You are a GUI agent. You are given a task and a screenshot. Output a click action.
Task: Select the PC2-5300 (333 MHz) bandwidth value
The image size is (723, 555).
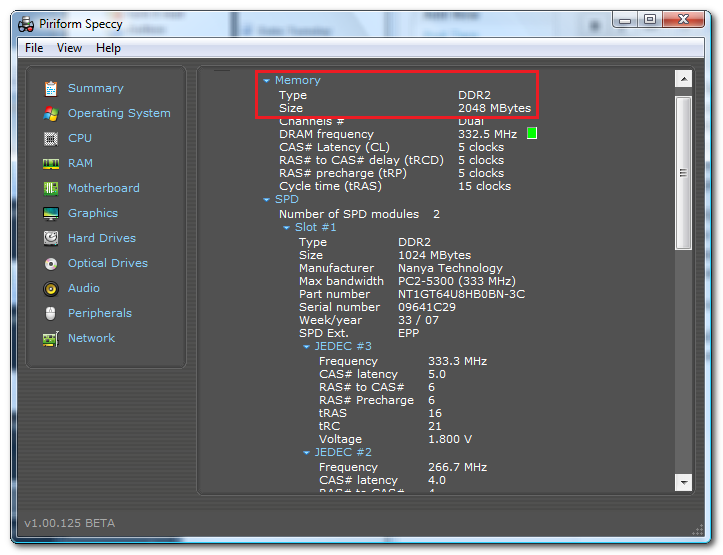(457, 281)
